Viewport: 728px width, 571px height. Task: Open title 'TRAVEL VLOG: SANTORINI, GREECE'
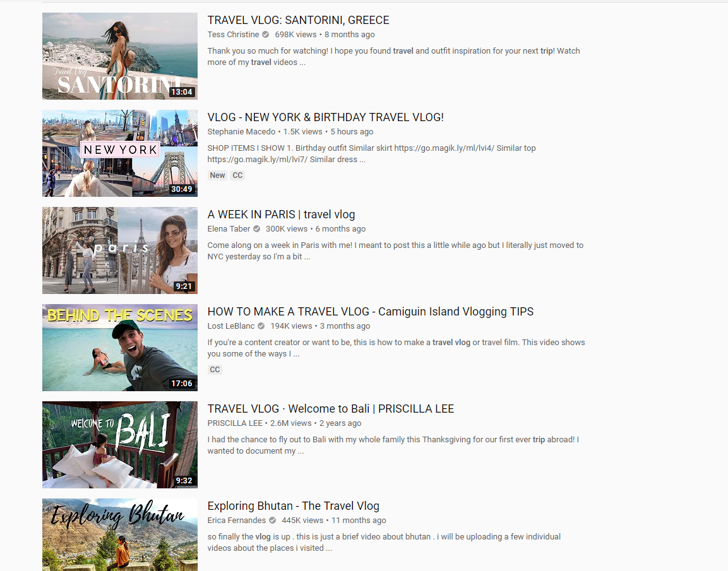tap(298, 20)
